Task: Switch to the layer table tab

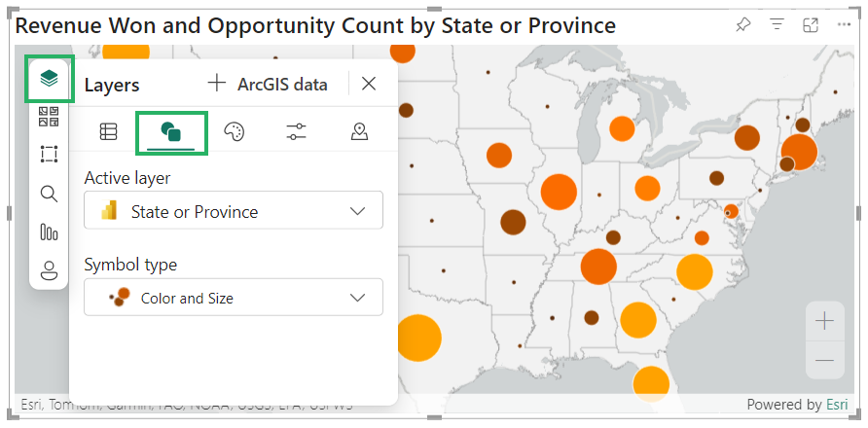Action: (x=109, y=132)
